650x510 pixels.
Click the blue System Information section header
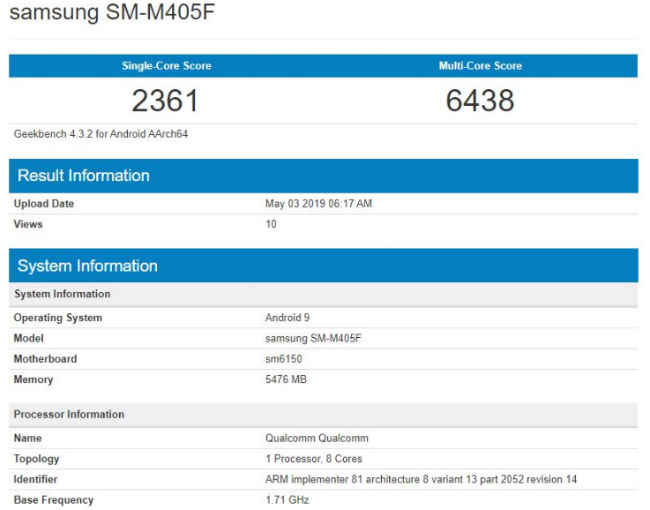click(x=323, y=266)
